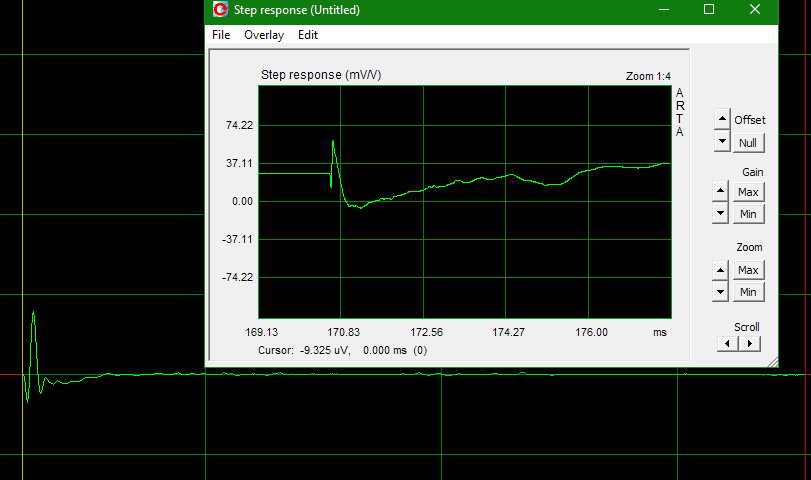Decrease Zoom with down arrow
Screen dimensions: 811x480
[720, 292]
